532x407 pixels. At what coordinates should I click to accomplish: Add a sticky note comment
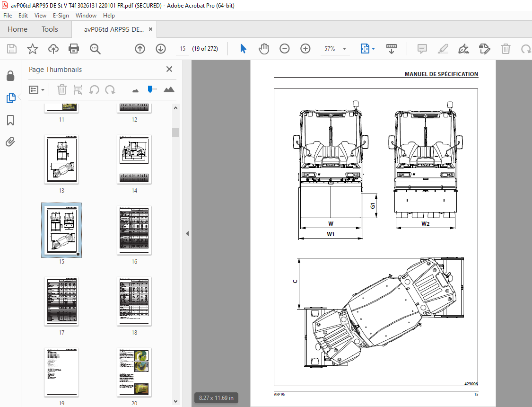click(422, 49)
